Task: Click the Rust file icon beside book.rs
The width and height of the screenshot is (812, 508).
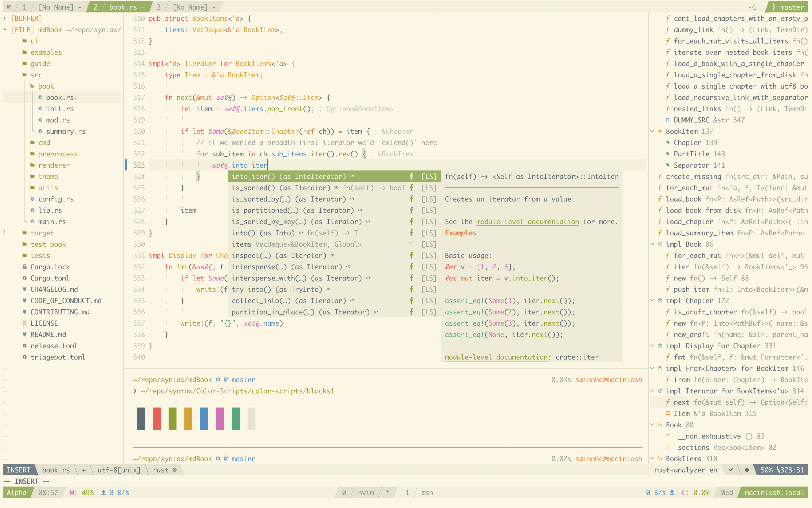Action: (x=40, y=97)
